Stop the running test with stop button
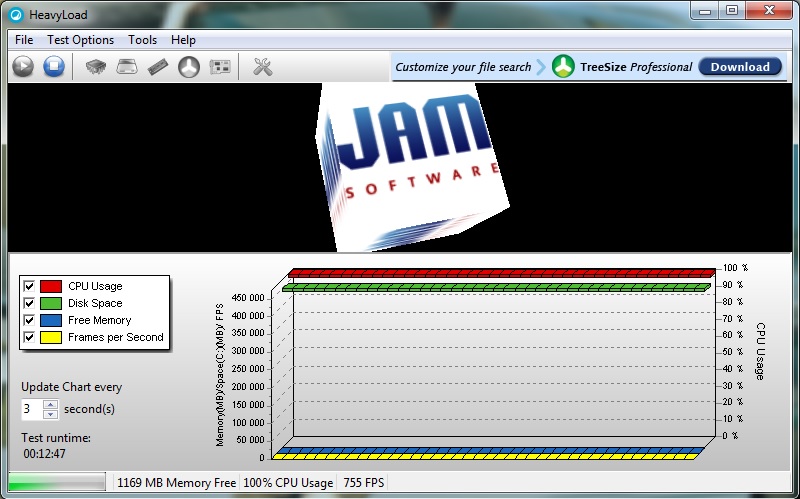Viewport: 800px width, 499px height. pyautogui.click(x=54, y=67)
